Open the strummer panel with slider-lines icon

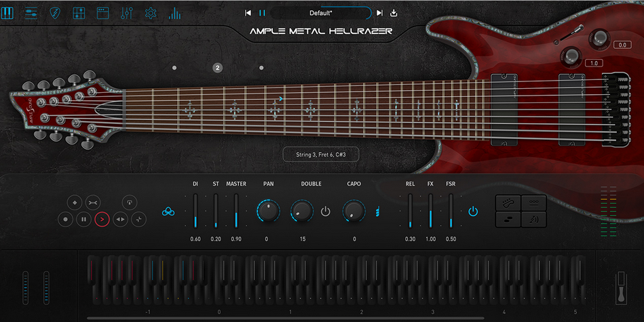(x=31, y=13)
